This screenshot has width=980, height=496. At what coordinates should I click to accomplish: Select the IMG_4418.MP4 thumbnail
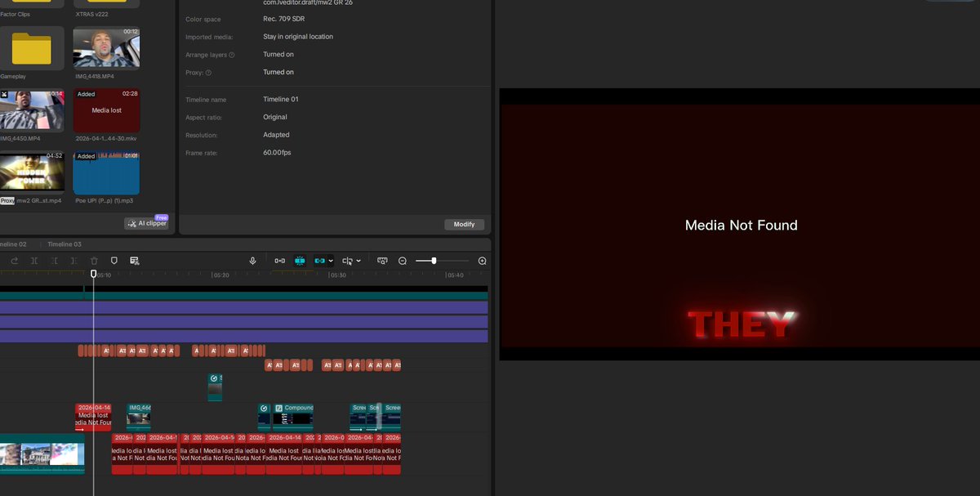point(106,48)
